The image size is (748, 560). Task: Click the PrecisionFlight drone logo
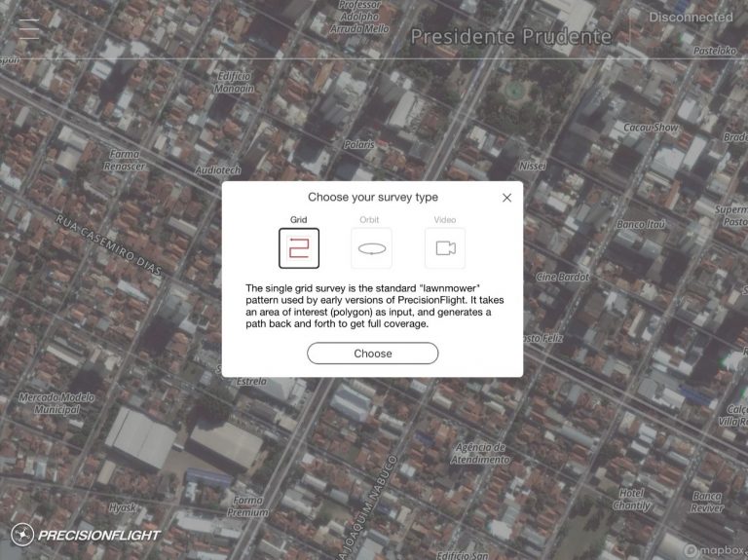(22, 535)
